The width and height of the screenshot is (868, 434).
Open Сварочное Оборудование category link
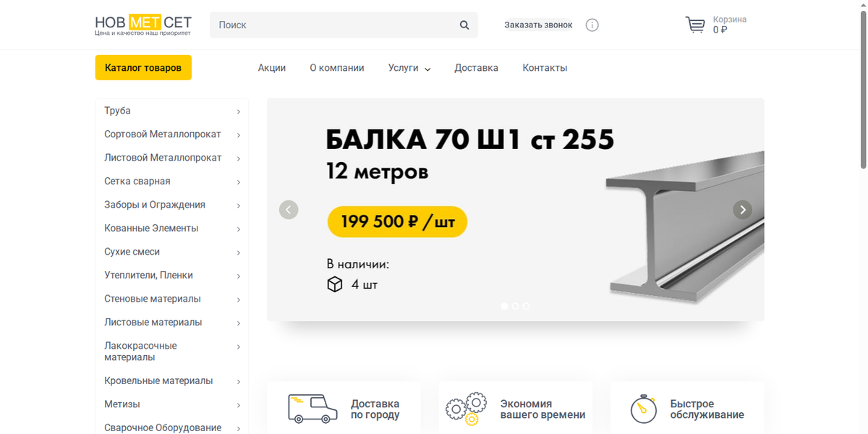[163, 428]
